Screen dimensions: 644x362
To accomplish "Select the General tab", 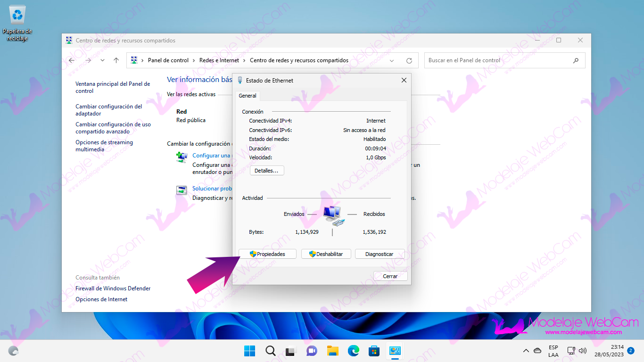I will coord(248,96).
